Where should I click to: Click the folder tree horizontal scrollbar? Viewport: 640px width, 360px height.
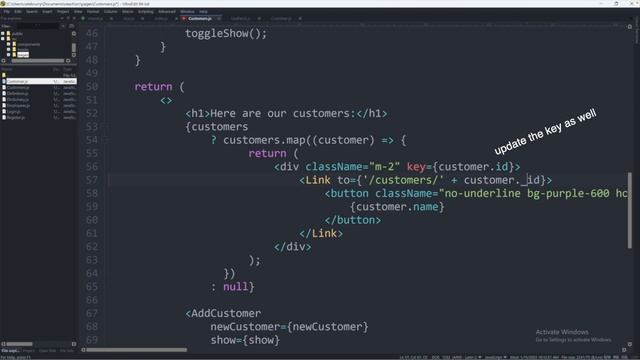pyautogui.click(x=38, y=61)
